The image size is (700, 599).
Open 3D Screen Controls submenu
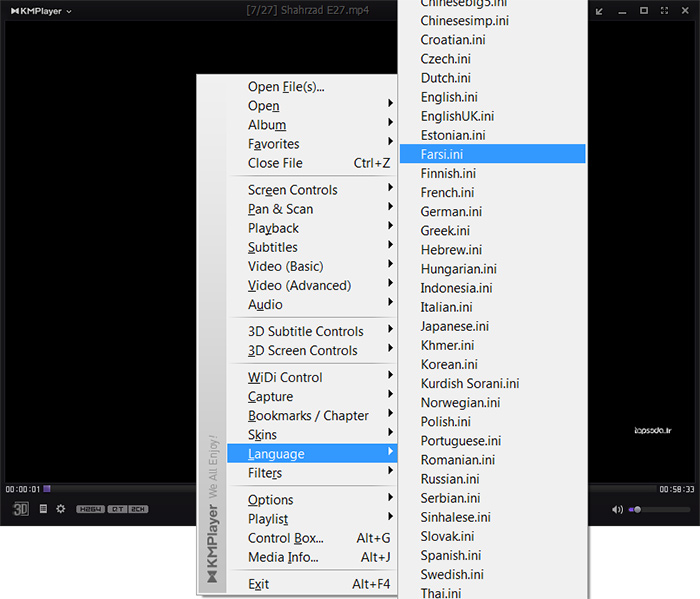pyautogui.click(x=312, y=351)
